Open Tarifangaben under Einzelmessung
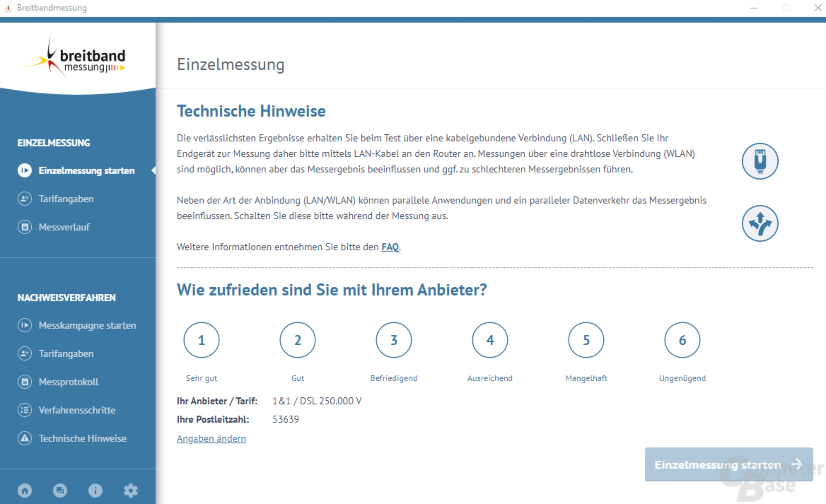Viewport: 826px width, 504px height. click(x=66, y=199)
